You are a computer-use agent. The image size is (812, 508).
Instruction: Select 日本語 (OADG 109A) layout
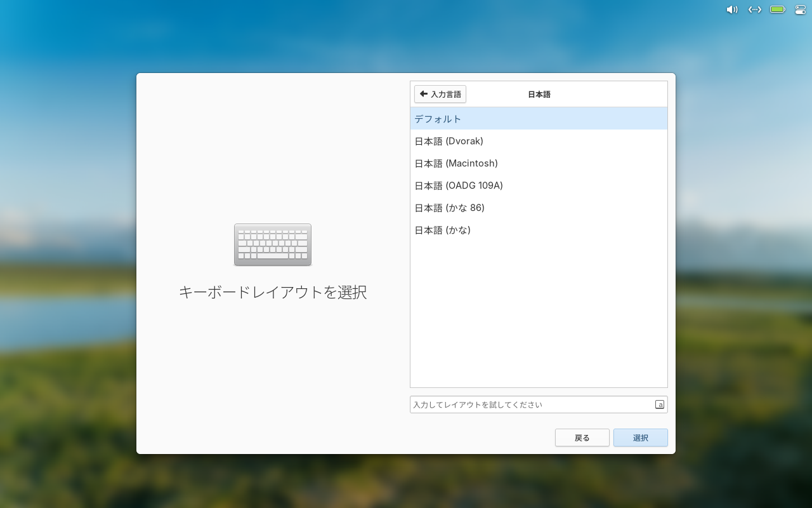[x=539, y=185]
